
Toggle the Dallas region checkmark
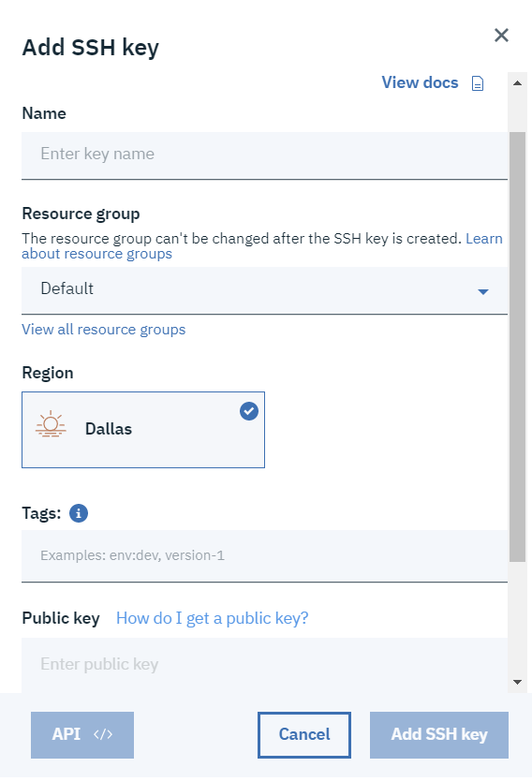pyautogui.click(x=249, y=411)
